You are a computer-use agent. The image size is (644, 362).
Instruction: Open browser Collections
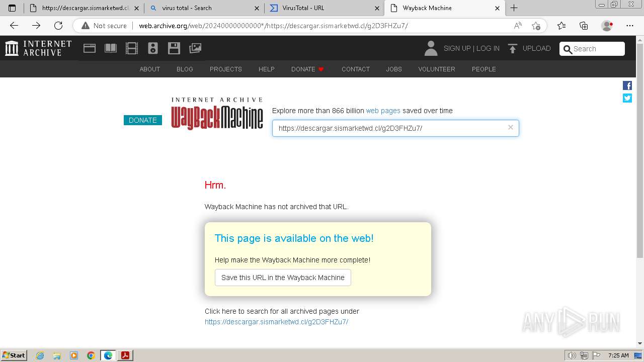[x=584, y=26]
